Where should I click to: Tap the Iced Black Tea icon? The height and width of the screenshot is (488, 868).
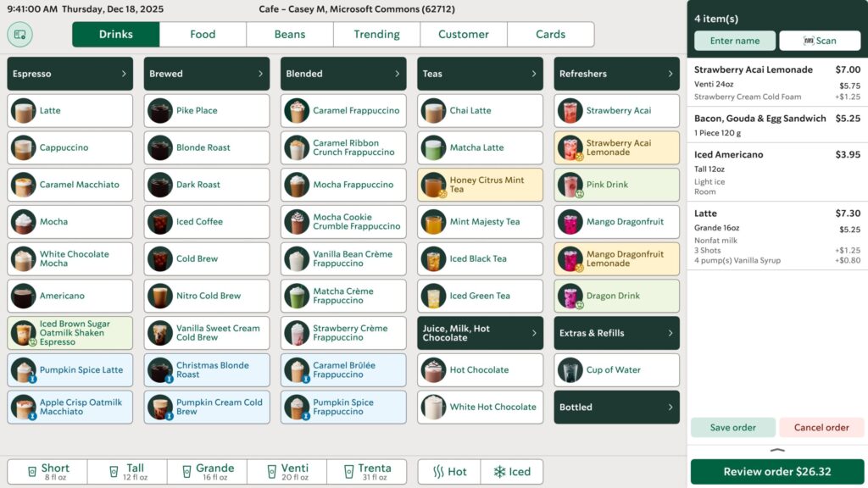pos(433,259)
